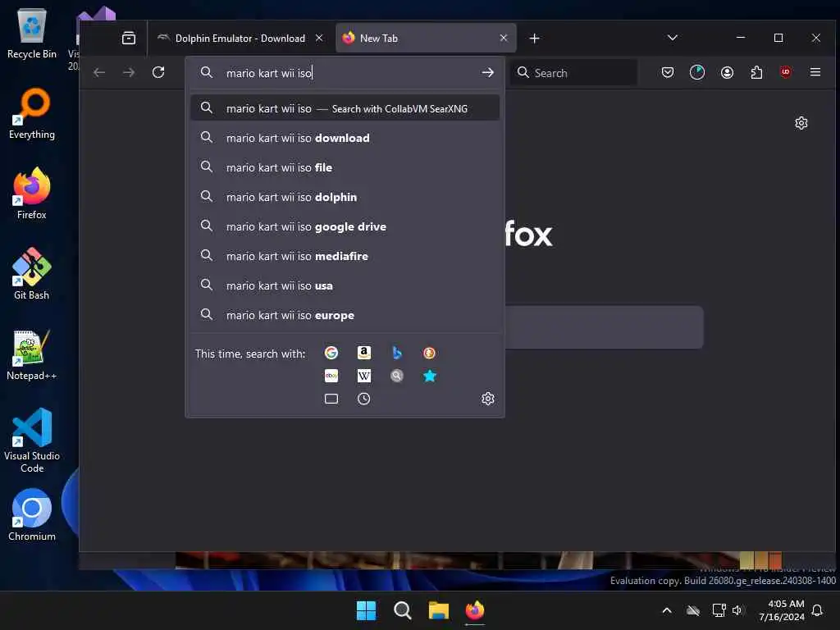Open File Explorer from taskbar
Viewport: 840px width, 630px height.
click(x=438, y=610)
